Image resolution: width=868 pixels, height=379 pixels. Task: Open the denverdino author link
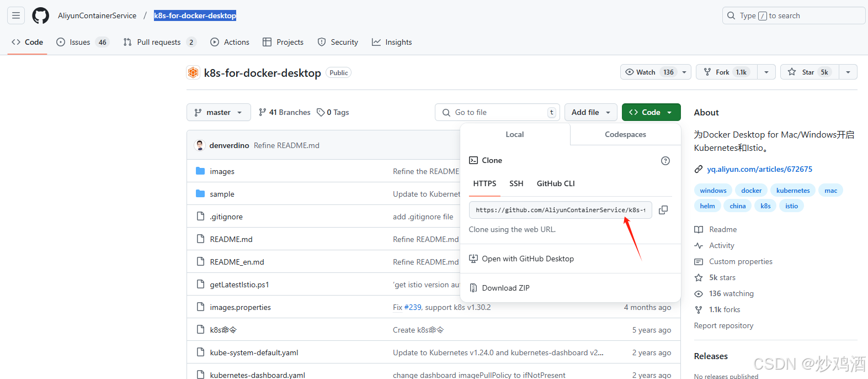[229, 145]
